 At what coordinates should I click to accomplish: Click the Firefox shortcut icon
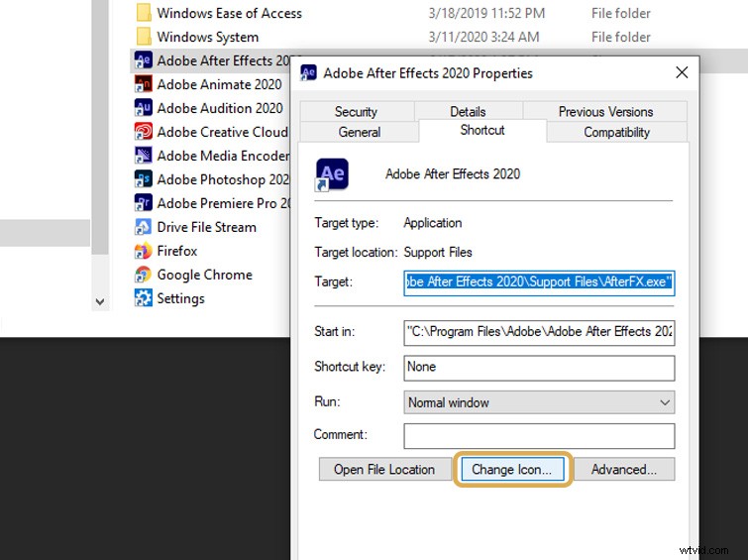point(143,251)
